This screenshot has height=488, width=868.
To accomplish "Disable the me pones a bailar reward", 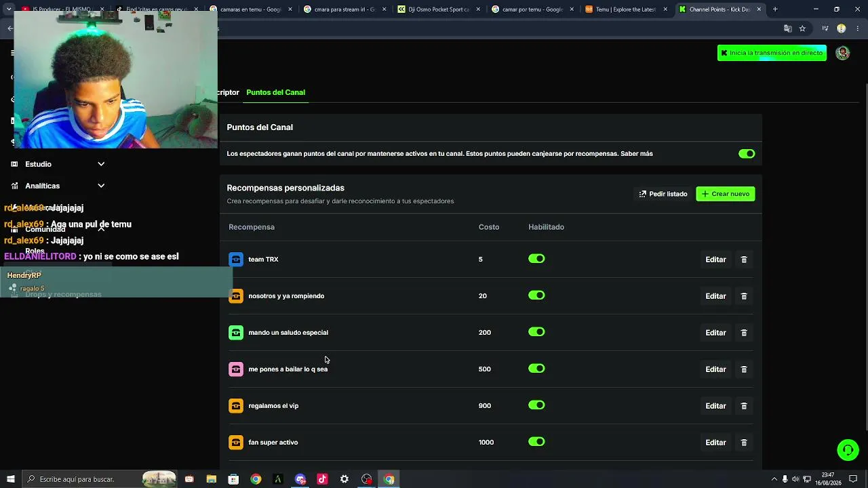I will 536,369.
